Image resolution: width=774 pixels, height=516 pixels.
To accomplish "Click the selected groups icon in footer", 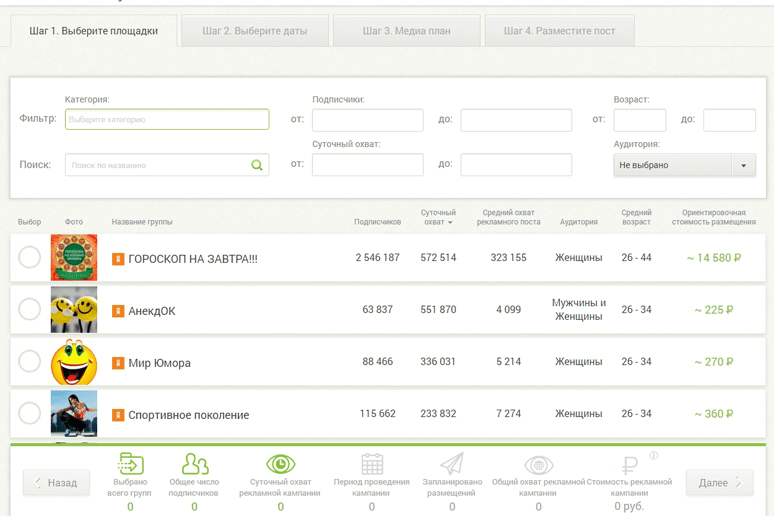I will pos(130,464).
